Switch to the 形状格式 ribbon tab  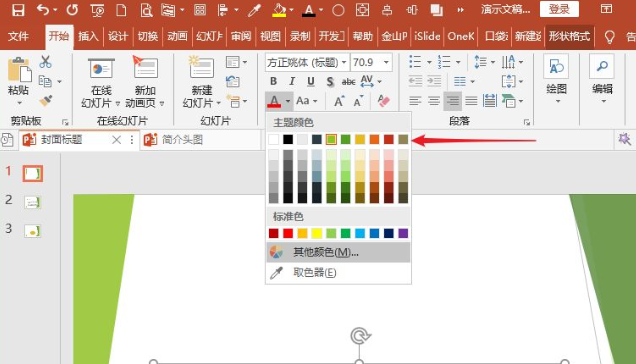point(569,37)
